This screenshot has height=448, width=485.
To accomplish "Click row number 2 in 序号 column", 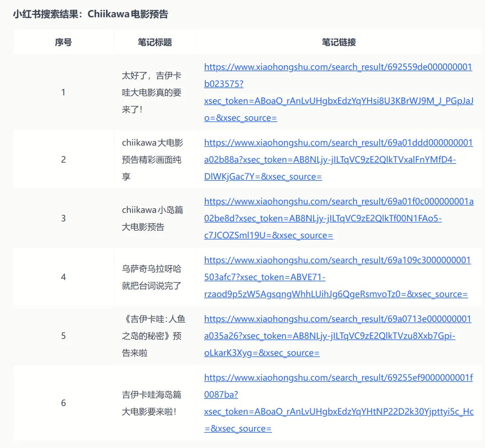I will pos(63,159).
